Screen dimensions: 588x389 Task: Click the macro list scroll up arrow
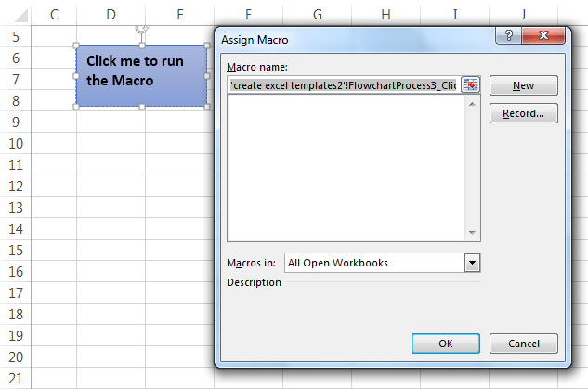click(x=472, y=104)
